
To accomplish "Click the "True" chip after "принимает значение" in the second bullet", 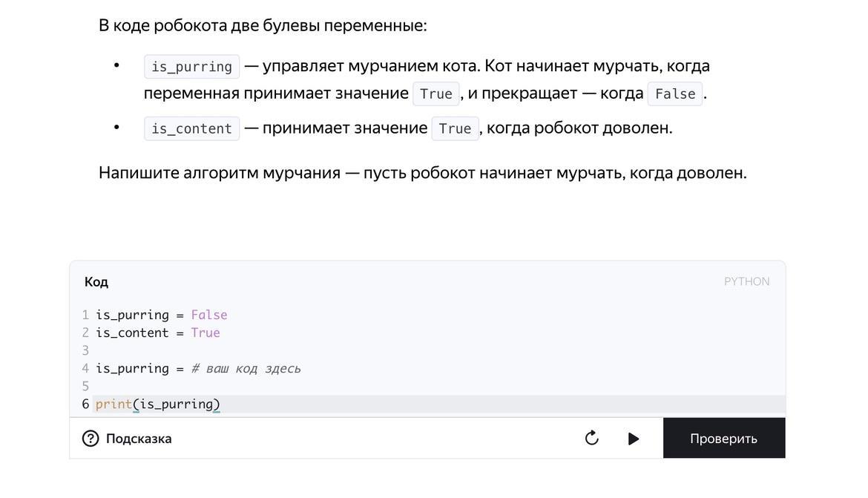I will pos(455,128).
